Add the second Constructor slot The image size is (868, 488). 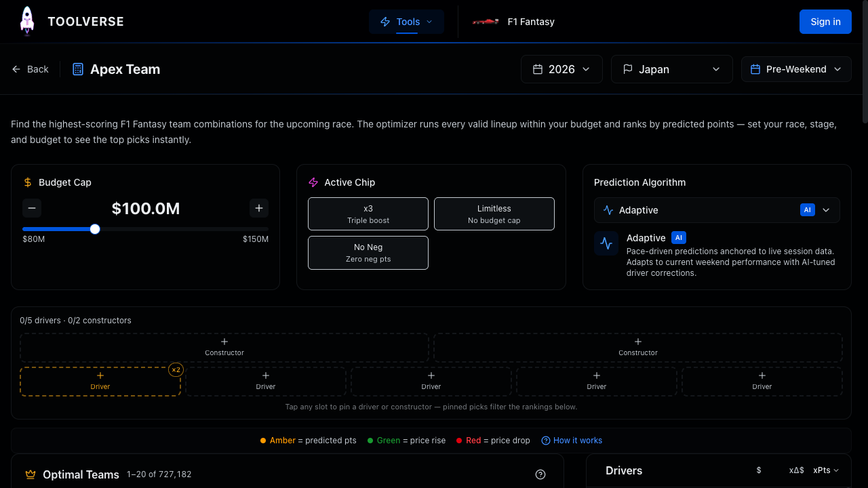pyautogui.click(x=638, y=347)
